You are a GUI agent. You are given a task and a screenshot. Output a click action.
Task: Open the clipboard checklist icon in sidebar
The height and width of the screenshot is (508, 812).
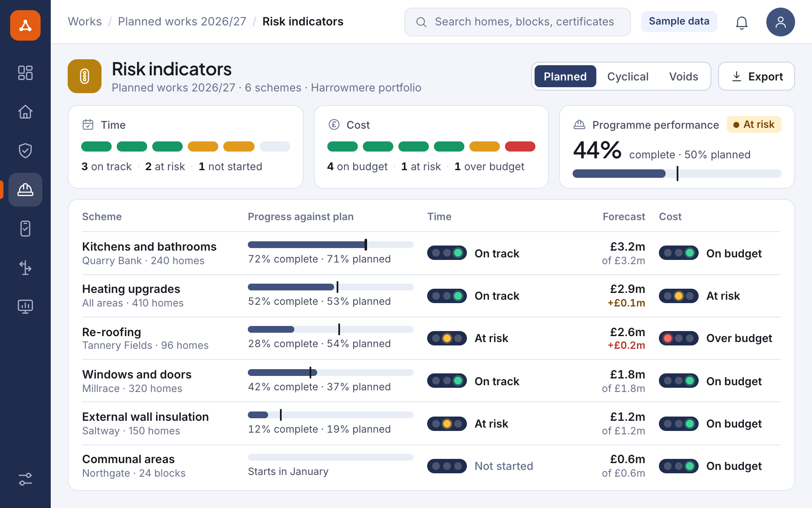(x=25, y=229)
